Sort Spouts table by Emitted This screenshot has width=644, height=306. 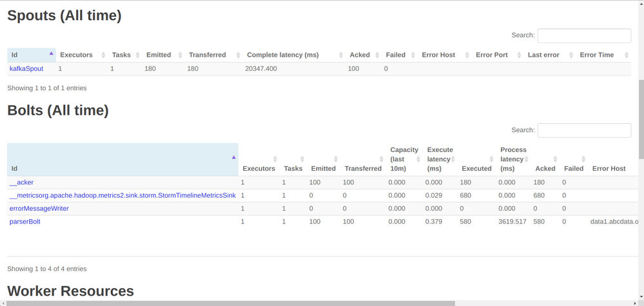coord(164,55)
